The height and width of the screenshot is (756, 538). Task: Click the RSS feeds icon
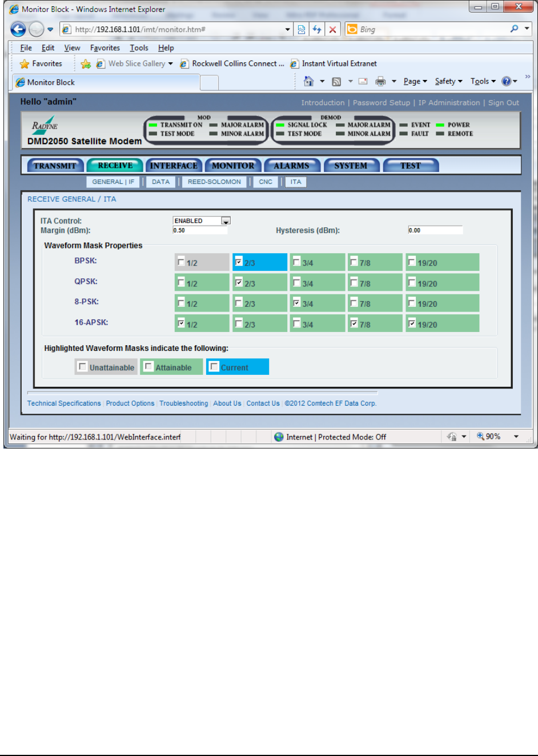pos(336,82)
